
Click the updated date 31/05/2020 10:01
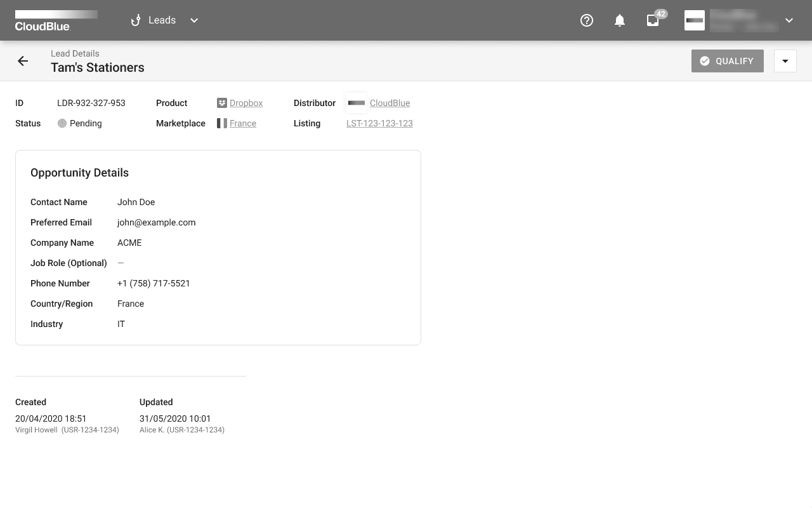(175, 418)
